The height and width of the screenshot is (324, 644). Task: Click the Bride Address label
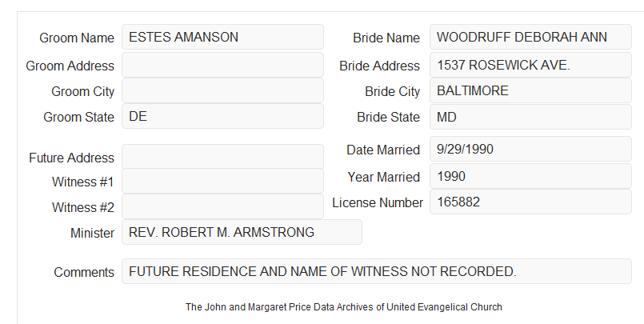(x=379, y=66)
